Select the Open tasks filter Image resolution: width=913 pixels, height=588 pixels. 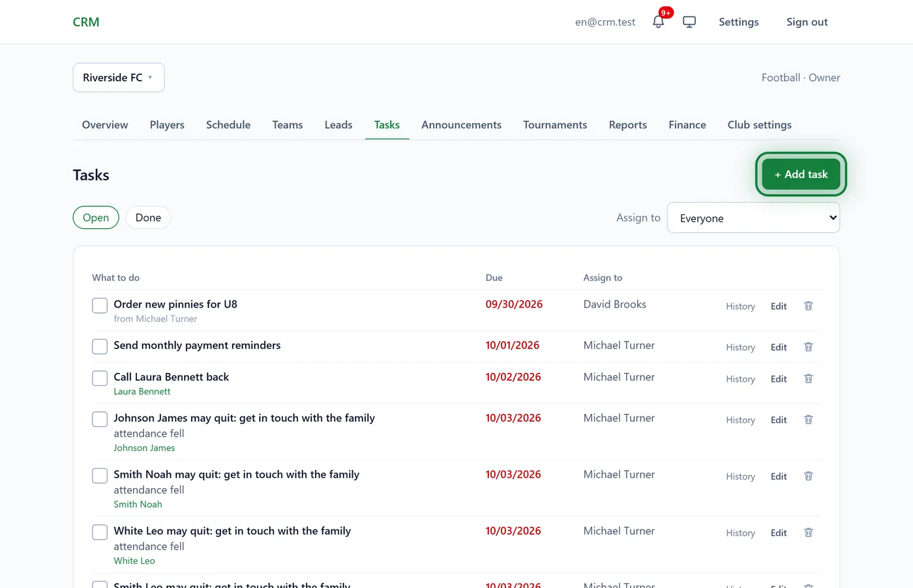pyautogui.click(x=96, y=218)
